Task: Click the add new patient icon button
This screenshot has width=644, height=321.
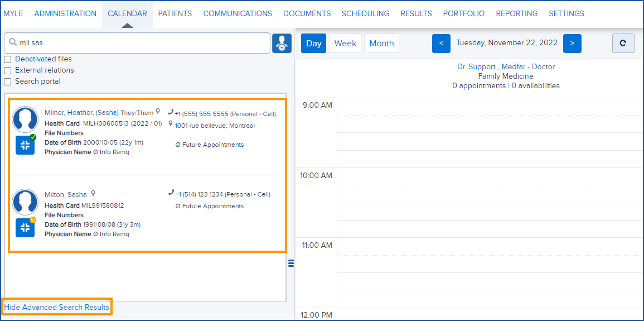Action: 282,43
